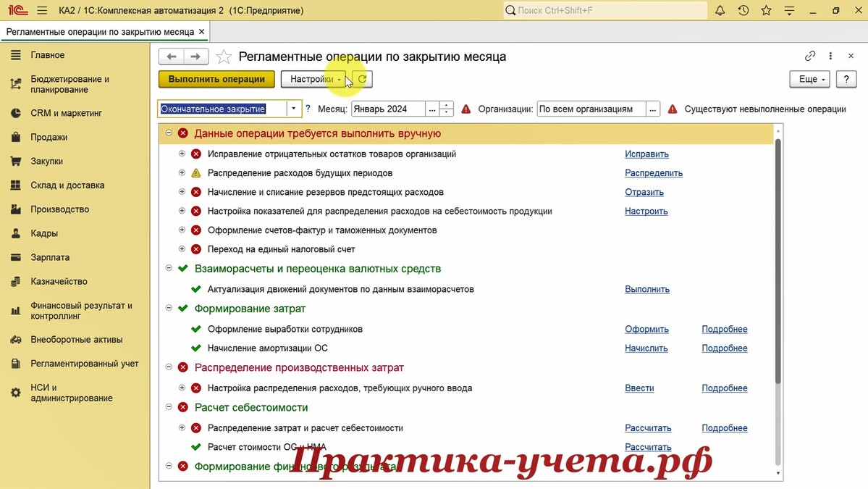Copy link to this form
Viewport: 868px width, 489px height.
(x=810, y=56)
